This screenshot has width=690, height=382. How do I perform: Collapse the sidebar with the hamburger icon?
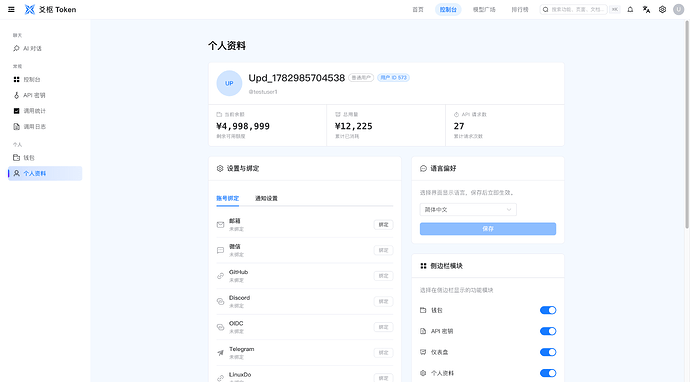(11, 9)
